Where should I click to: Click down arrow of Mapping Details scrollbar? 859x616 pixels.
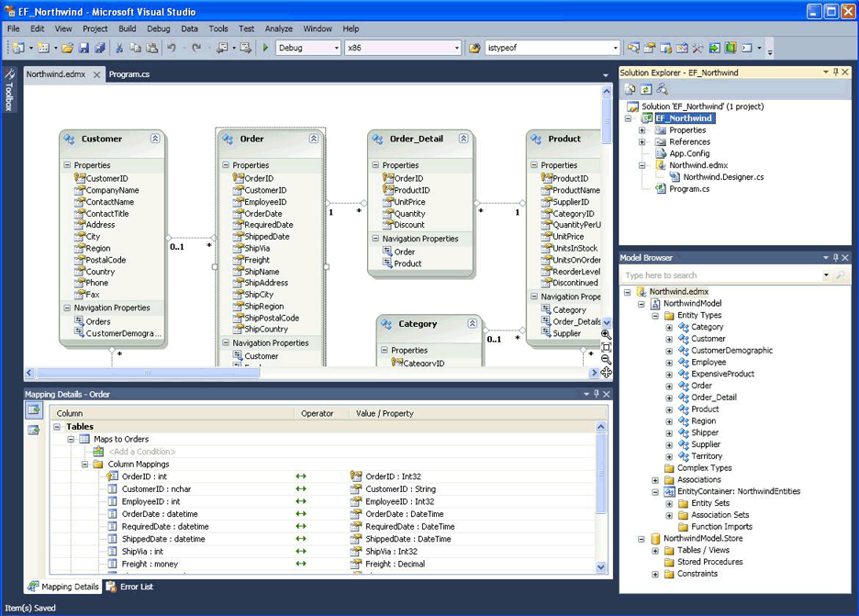601,567
